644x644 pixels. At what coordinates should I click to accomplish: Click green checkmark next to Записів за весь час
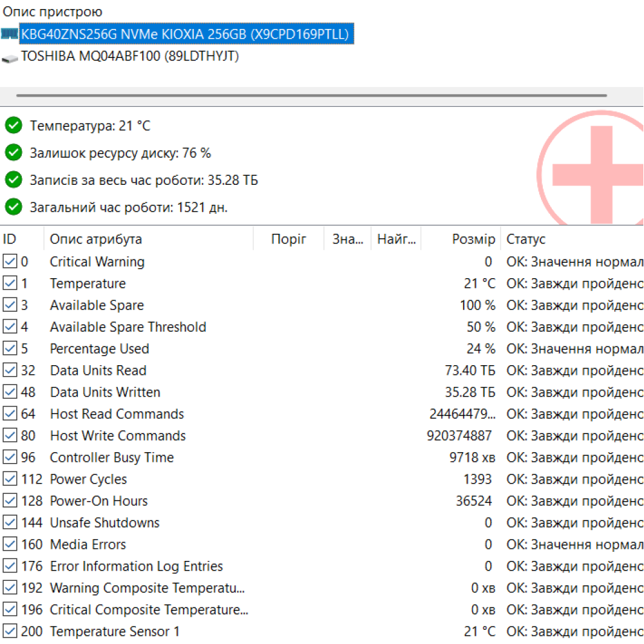[x=14, y=180]
